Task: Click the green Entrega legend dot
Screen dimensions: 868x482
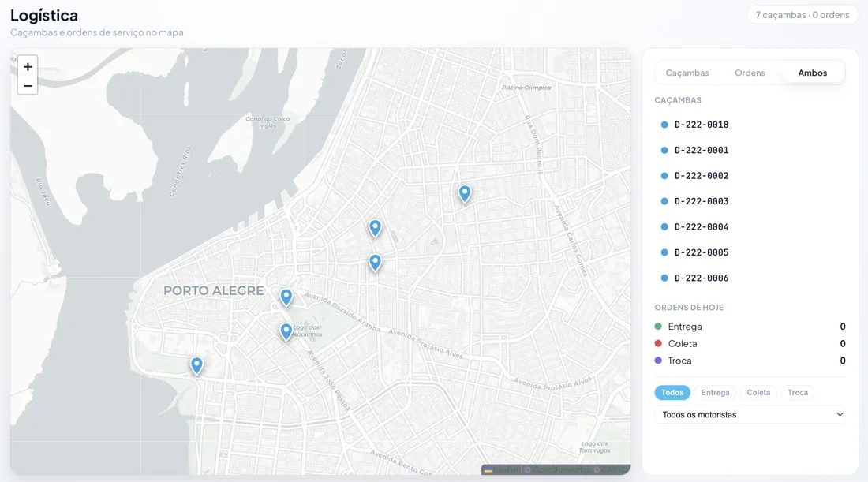Action: (x=658, y=327)
